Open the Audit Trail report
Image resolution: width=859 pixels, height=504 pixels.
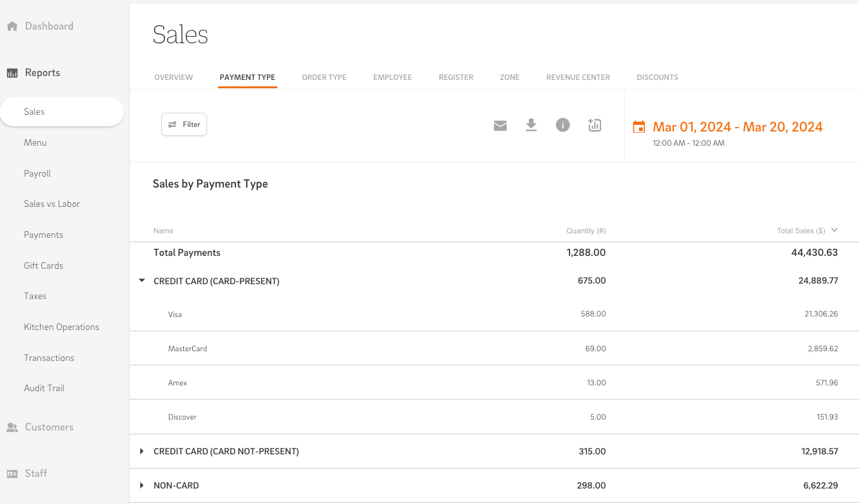(44, 388)
